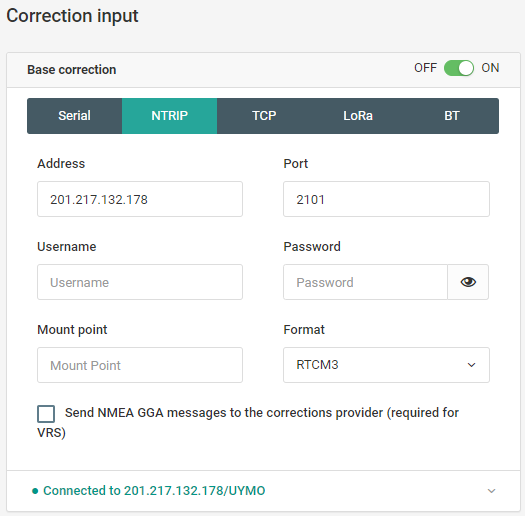This screenshot has width=525, height=516.
Task: Click the Connected to 201.217.132.178/UYMO status
Action: [x=154, y=491]
